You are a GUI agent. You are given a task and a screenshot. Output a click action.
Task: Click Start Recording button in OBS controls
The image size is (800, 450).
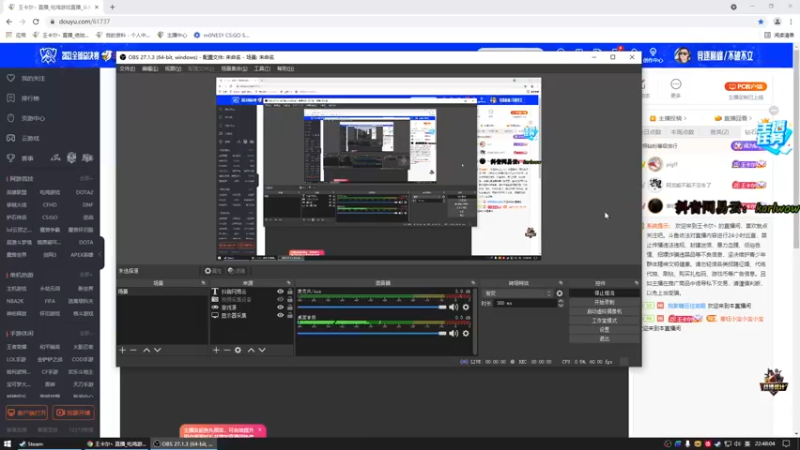coord(604,302)
